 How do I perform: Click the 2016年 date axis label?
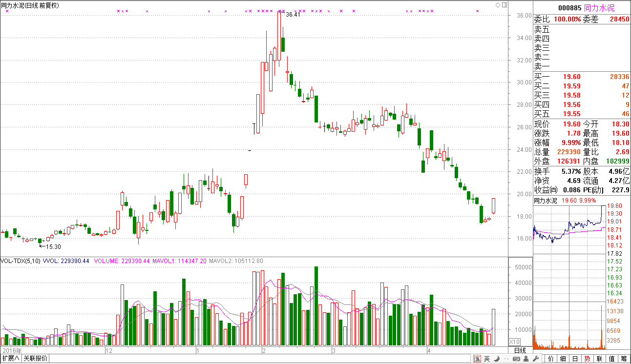(x=12, y=350)
